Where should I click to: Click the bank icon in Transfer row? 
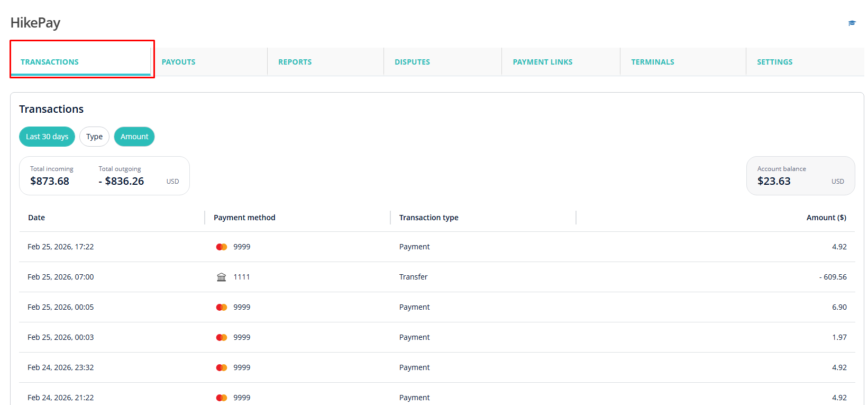tap(222, 277)
